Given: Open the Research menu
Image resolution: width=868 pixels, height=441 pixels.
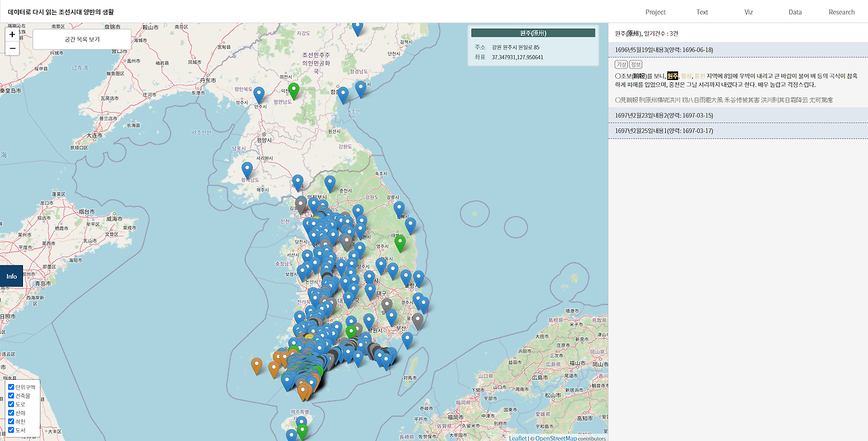Looking at the screenshot, I should pos(842,12).
